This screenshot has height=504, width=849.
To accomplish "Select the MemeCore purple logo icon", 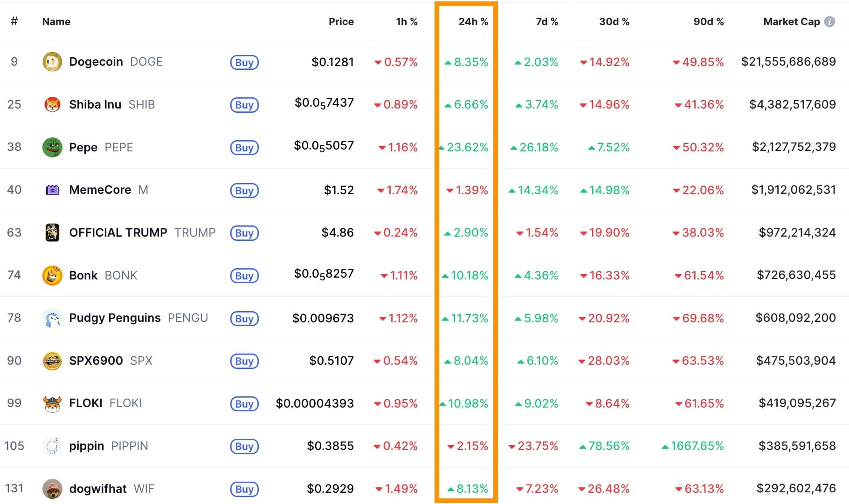I will (52, 190).
